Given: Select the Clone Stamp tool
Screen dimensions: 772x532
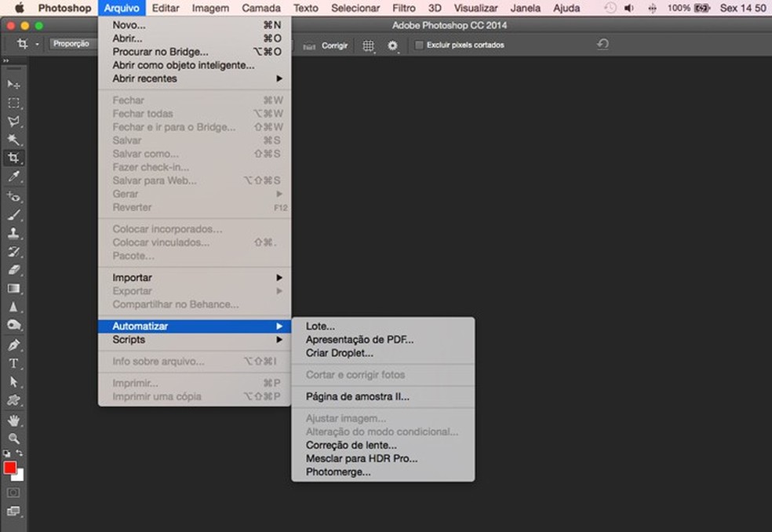Looking at the screenshot, I should (13, 234).
